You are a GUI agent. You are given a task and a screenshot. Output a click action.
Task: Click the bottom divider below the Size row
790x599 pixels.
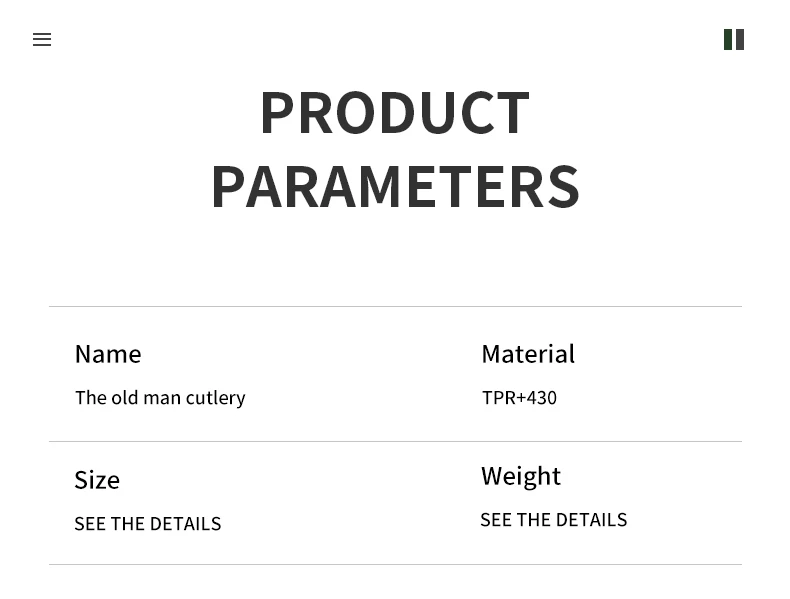[394, 564]
